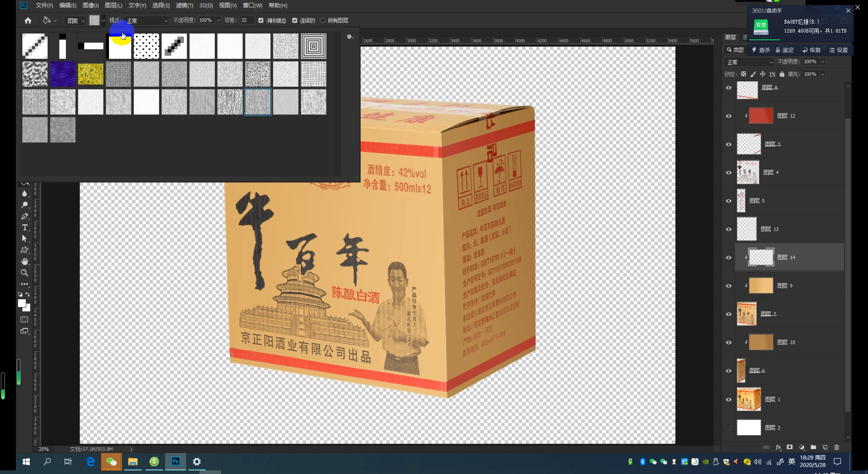Click create new layer icon
Screen dimensions: 868x474
(825, 447)
